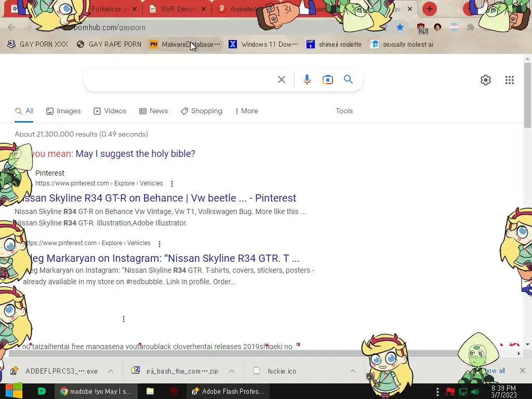Click Show all downloads link

tap(494, 370)
